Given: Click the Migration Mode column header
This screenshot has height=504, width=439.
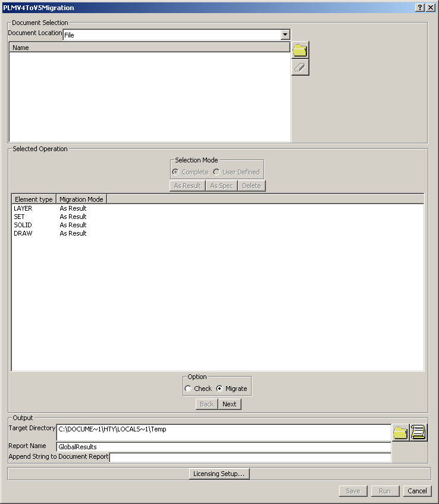Looking at the screenshot, I should (81, 199).
